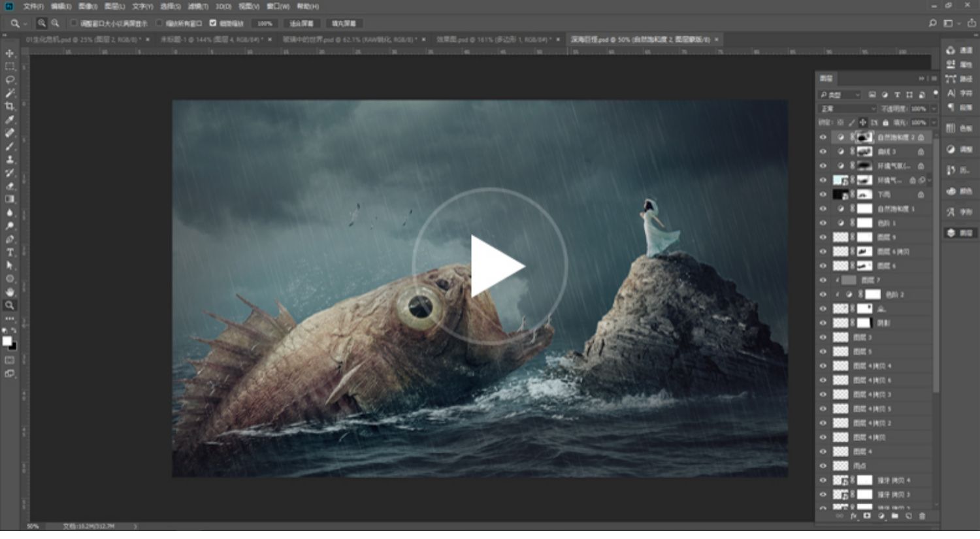The width and height of the screenshot is (980, 539).
Task: Open the blend mode 正常 dropdown
Action: tap(847, 109)
